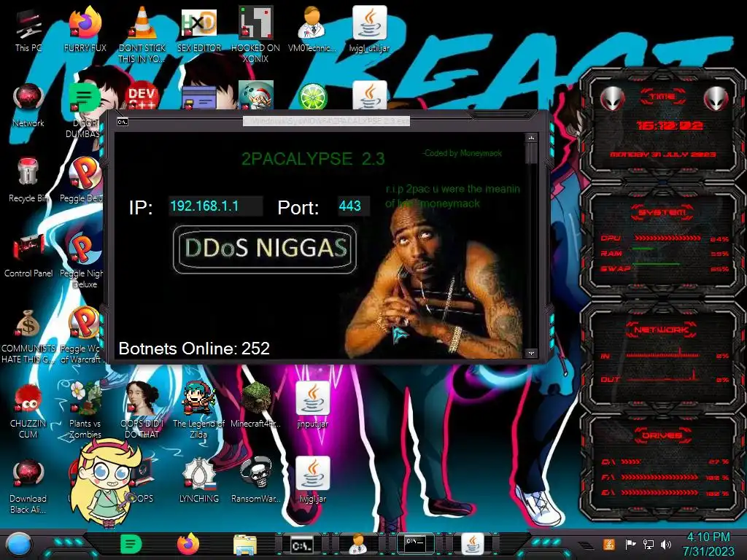Launch the Firefox desktop shortcut
The height and width of the screenshot is (560, 747).
tap(85, 29)
